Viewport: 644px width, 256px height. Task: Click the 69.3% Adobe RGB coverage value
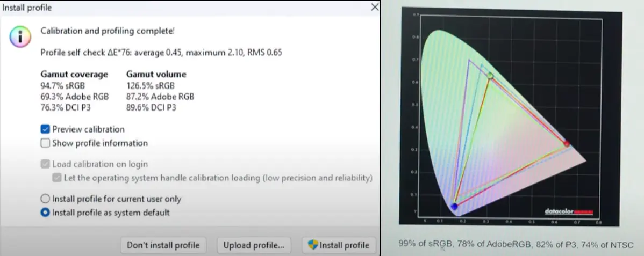(x=75, y=97)
